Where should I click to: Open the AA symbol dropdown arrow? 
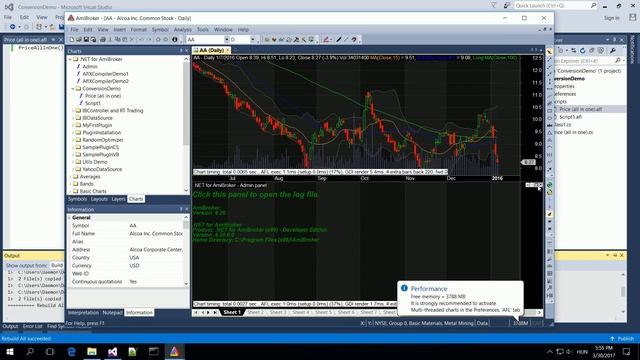227,40
